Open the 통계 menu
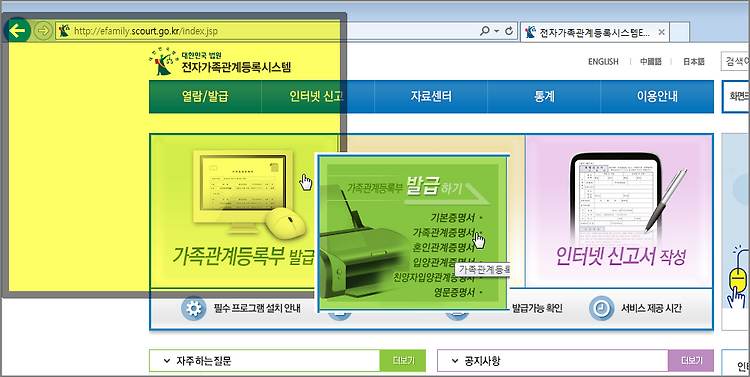The image size is (750, 377). (x=544, y=97)
